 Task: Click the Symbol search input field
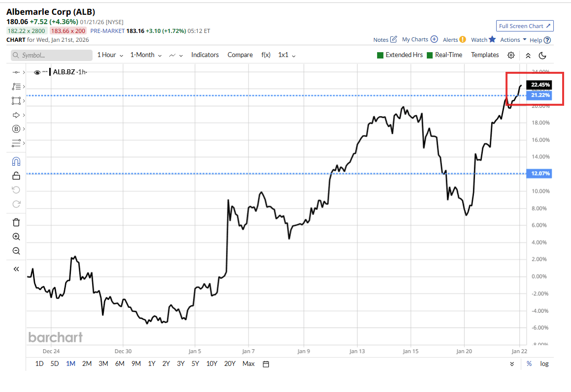(x=51, y=55)
